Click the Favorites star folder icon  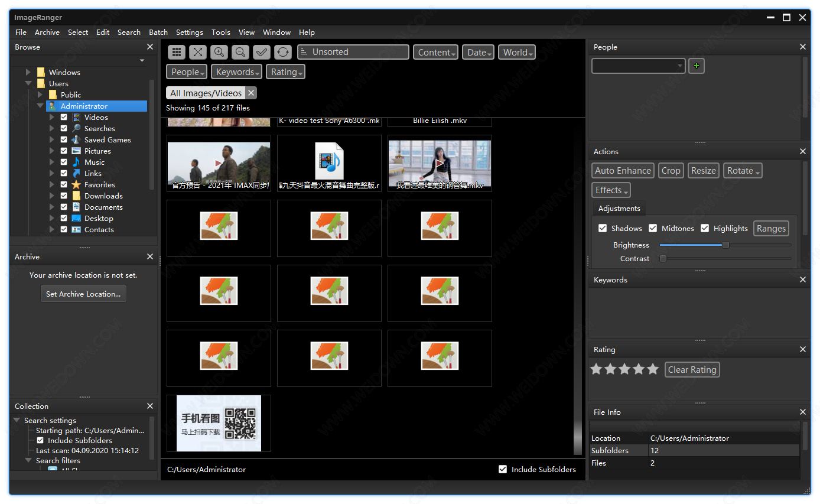click(76, 184)
